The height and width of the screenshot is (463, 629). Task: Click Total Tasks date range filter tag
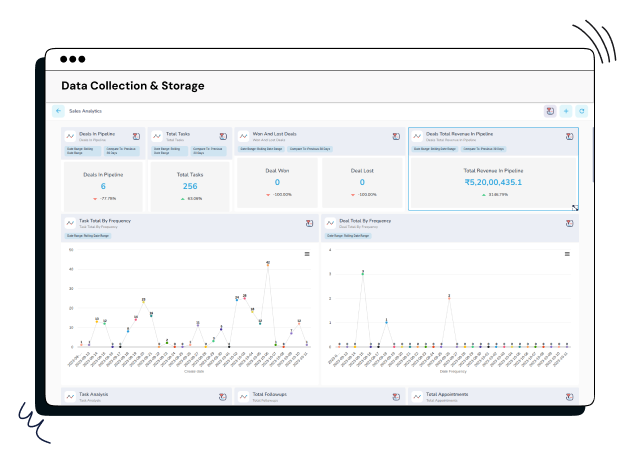pyautogui.click(x=169, y=151)
